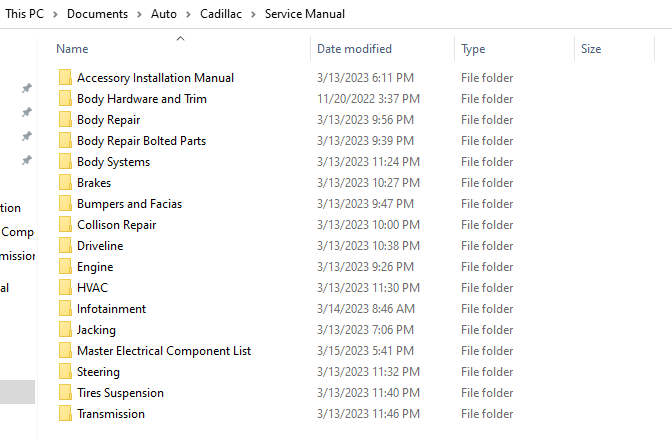Select the Body Repair folder name
This screenshot has width=672, height=440.
pos(108,120)
